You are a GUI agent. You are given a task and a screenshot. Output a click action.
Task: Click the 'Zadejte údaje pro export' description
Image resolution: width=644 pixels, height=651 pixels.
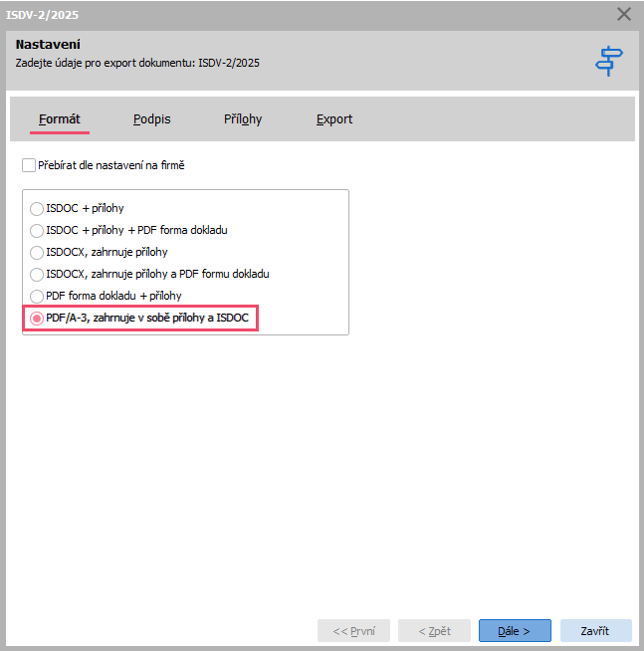pos(138,63)
